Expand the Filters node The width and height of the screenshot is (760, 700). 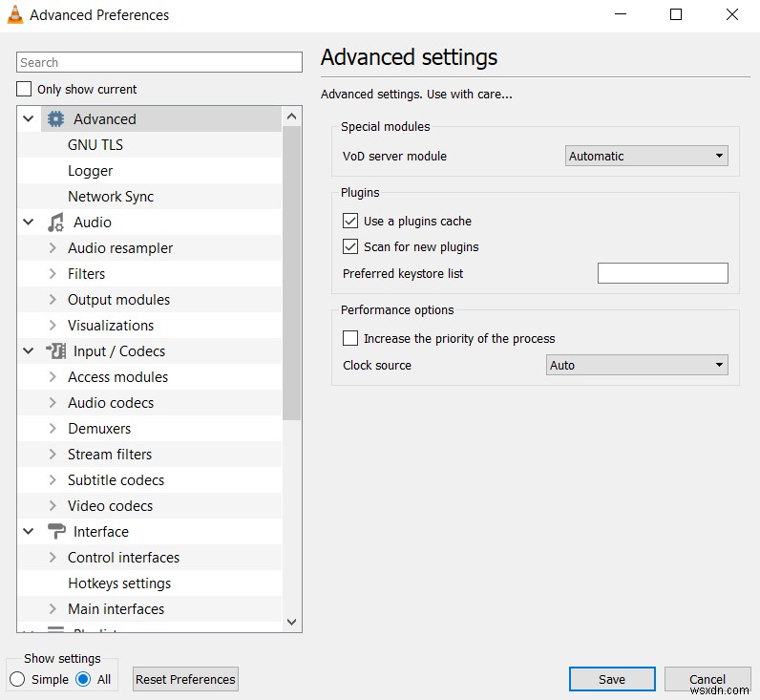(x=53, y=273)
